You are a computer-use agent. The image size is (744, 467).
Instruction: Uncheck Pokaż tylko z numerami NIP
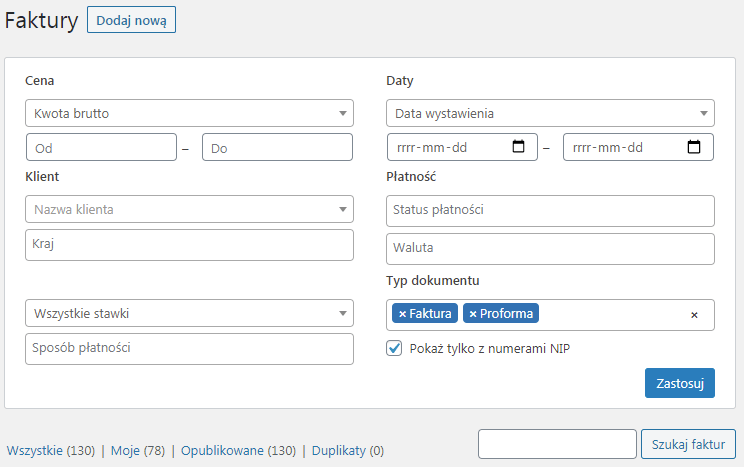click(x=394, y=348)
